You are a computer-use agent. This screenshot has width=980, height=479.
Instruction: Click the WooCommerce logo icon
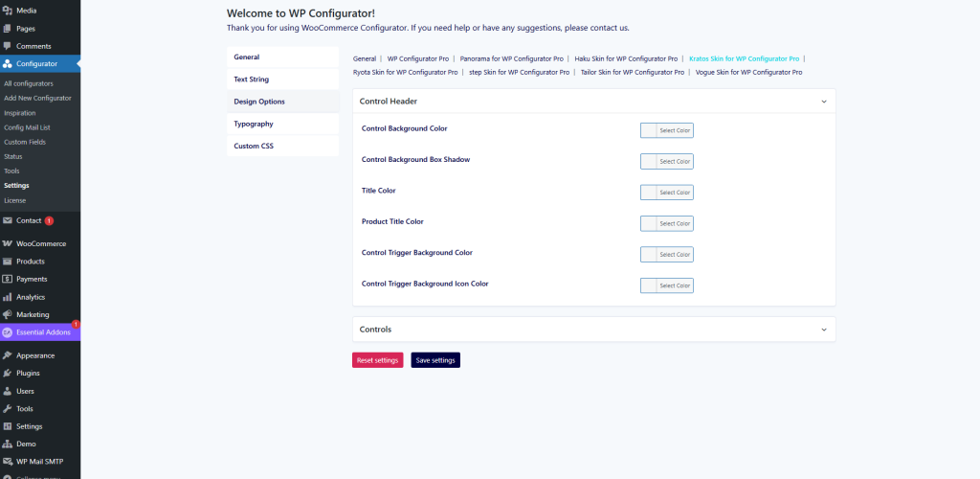8,243
